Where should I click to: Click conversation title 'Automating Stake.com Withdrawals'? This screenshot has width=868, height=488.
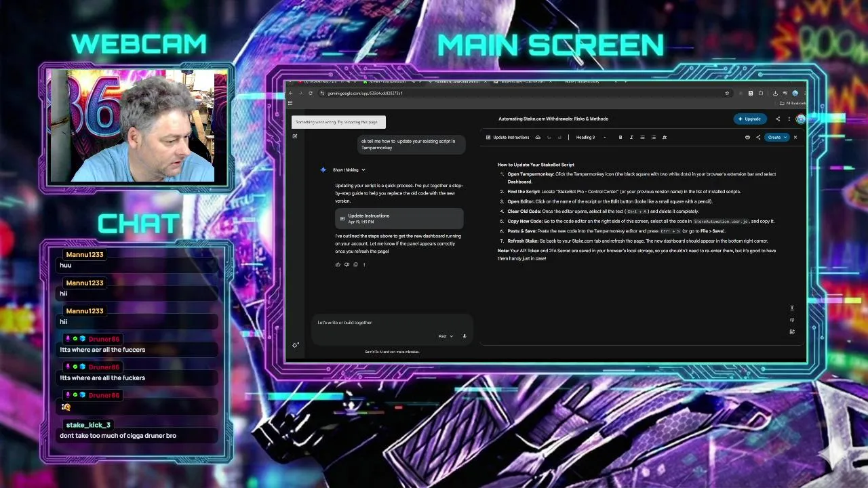coord(553,119)
